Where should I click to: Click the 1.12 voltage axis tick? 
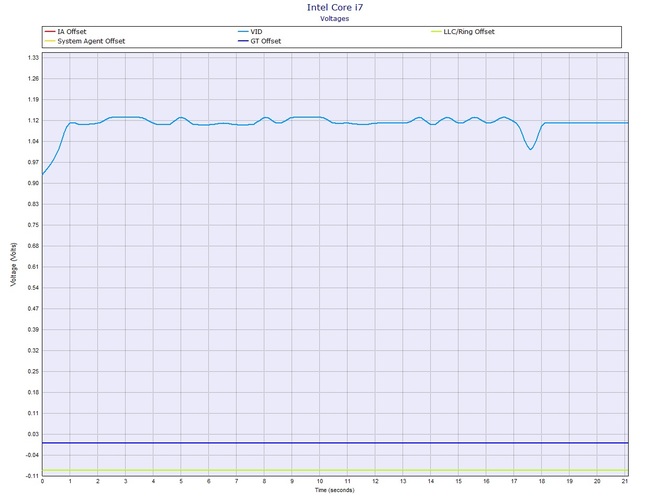(34, 120)
